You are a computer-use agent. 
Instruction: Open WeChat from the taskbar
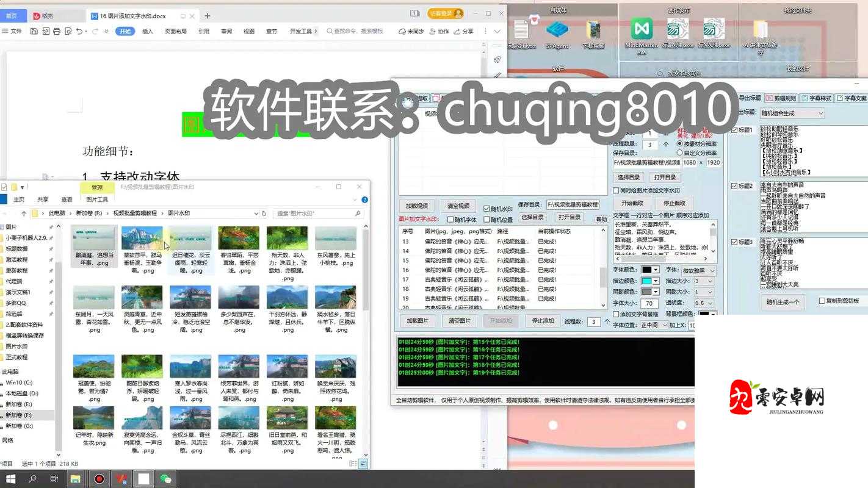(x=165, y=479)
